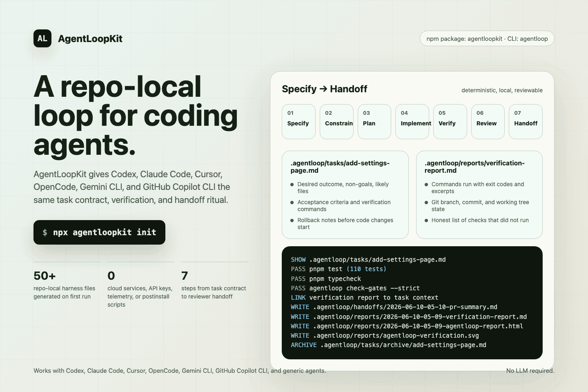Click the description paragraph about AgentLoopKit

(132, 187)
